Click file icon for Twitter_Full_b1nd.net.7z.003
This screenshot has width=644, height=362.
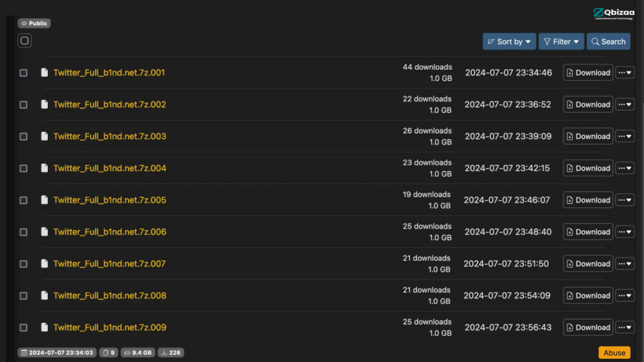pos(45,136)
